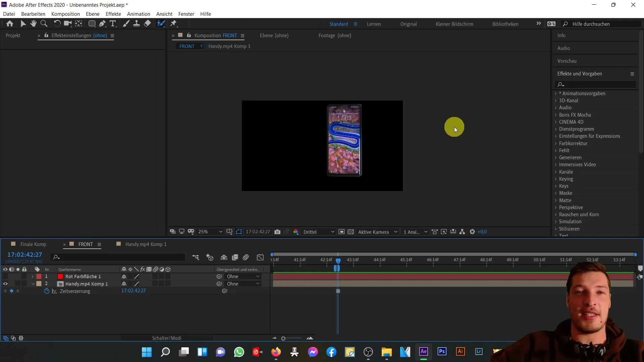The width and height of the screenshot is (644, 362).
Task: Select the Puppet Pin tool
Action: [x=174, y=23]
